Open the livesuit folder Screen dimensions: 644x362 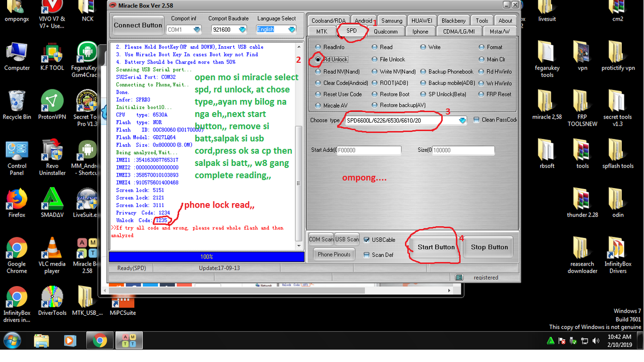547,11
